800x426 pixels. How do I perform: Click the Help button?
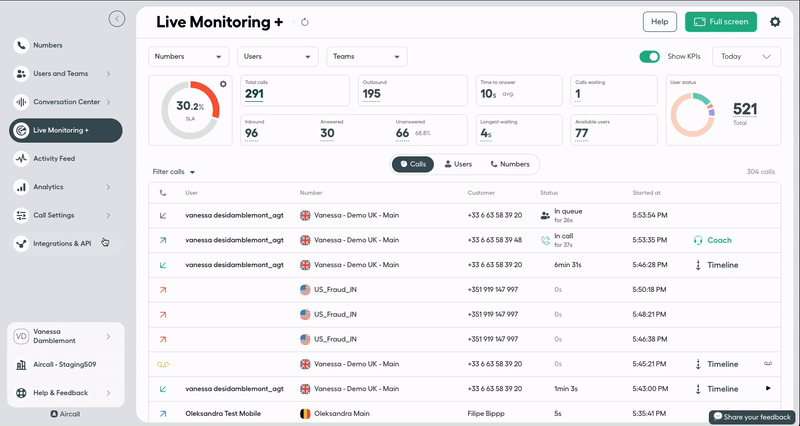point(659,22)
